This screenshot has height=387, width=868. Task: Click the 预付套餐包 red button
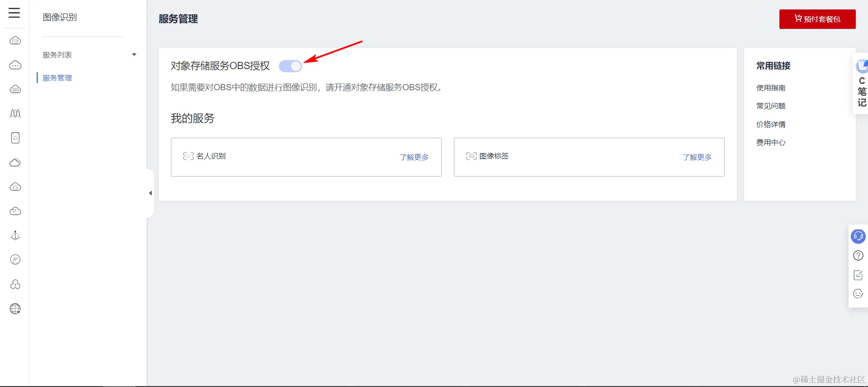click(x=817, y=19)
